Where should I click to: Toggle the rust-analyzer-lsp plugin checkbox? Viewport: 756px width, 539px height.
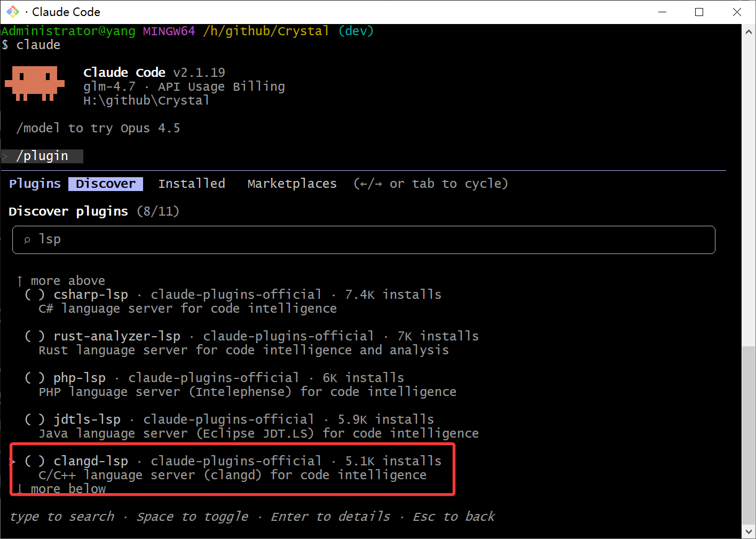pyautogui.click(x=35, y=336)
